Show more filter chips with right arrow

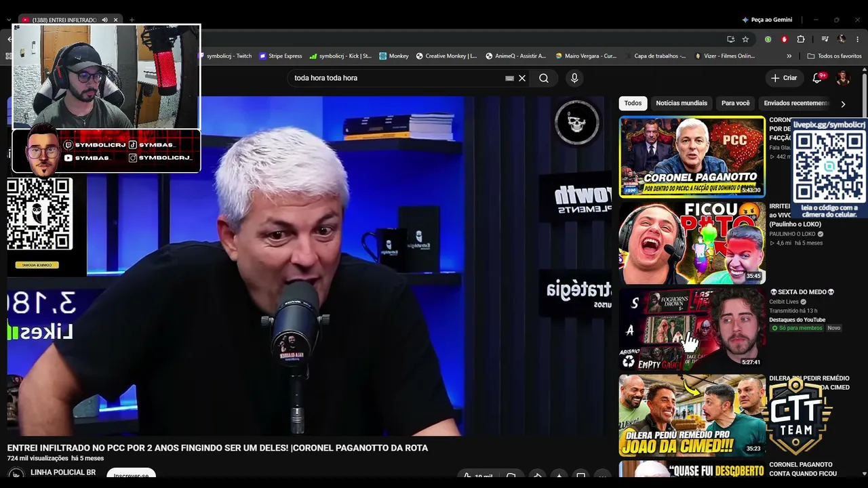point(843,104)
